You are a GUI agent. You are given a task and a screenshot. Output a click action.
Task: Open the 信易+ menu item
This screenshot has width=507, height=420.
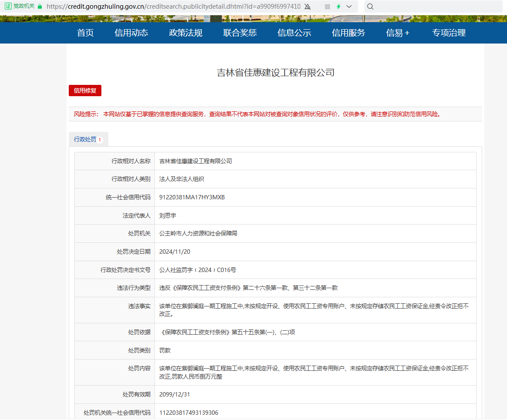point(398,33)
